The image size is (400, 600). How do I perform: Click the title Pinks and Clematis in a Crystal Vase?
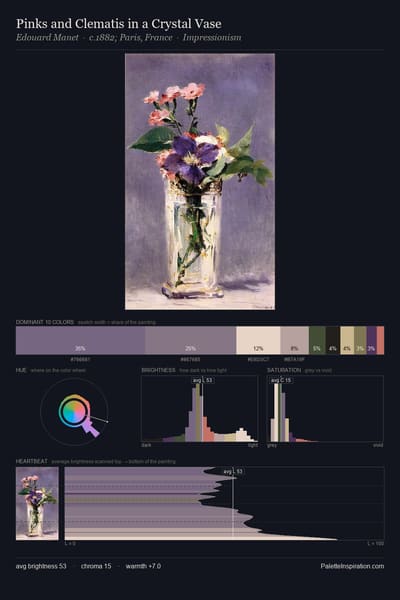point(119,24)
